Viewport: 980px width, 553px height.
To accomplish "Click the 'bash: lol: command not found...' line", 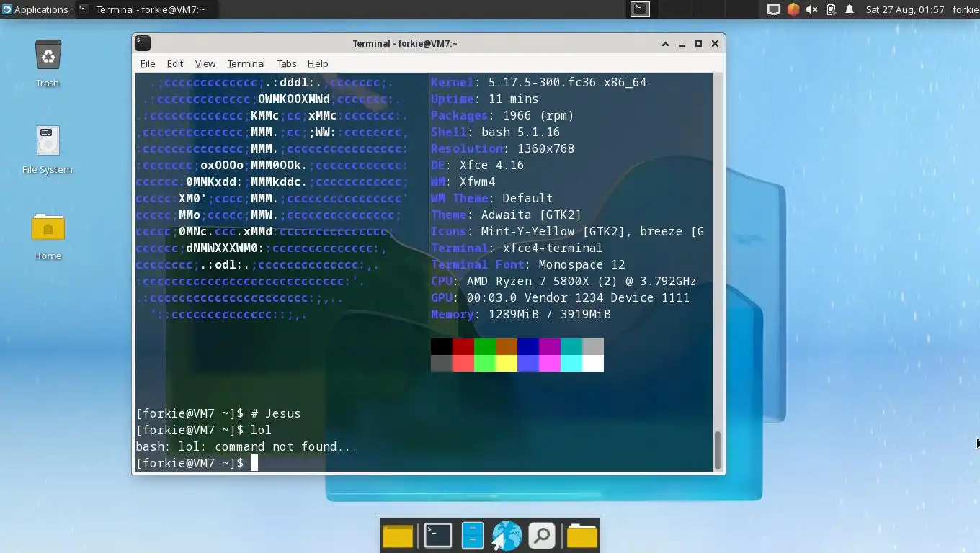I will (247, 446).
